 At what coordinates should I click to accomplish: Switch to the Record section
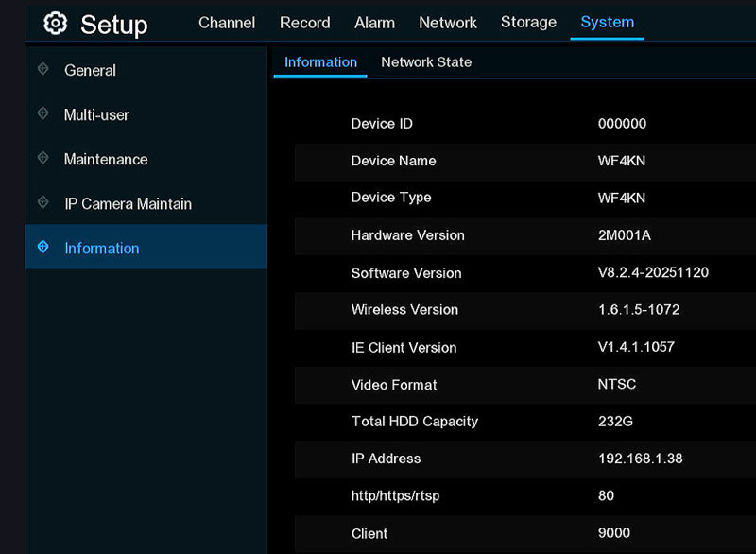point(304,22)
